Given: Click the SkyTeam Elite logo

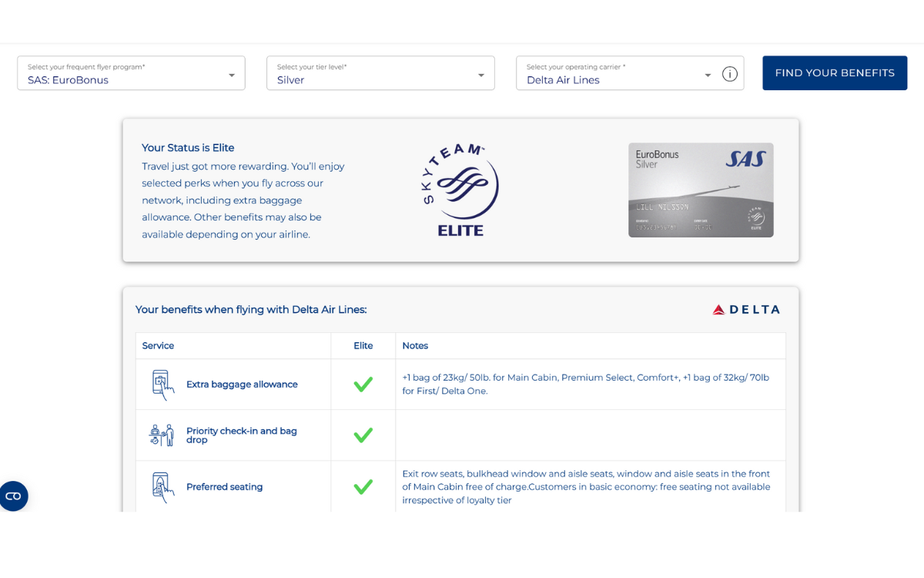Looking at the screenshot, I should [x=460, y=190].
